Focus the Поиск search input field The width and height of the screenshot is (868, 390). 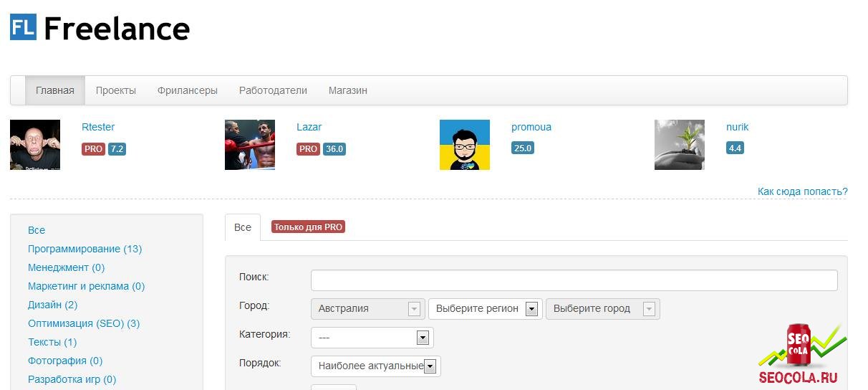574,280
